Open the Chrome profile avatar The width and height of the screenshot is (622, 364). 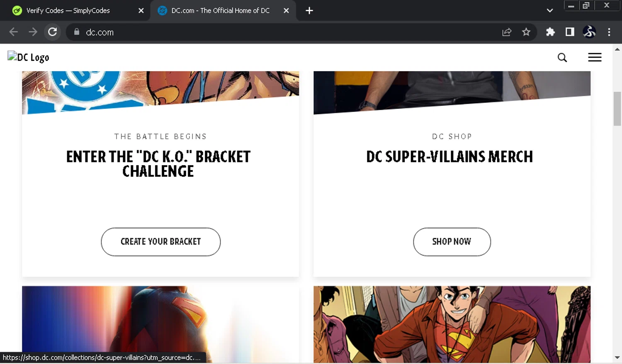coord(589,32)
